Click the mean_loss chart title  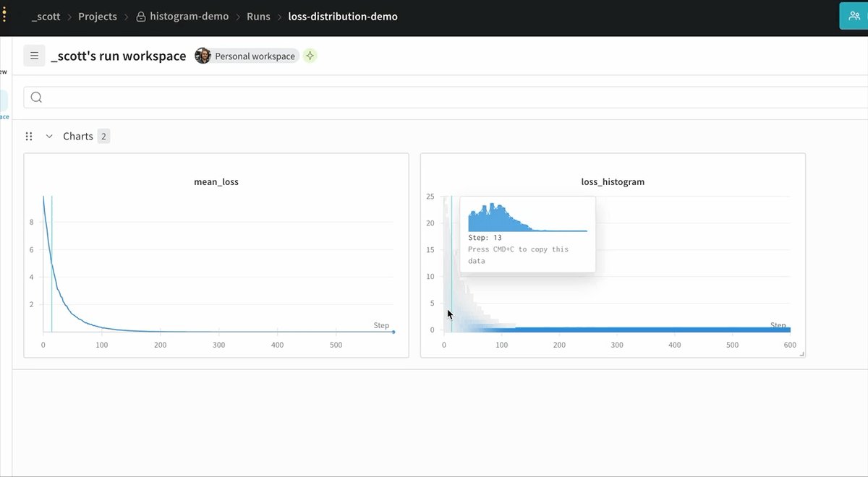coord(216,182)
